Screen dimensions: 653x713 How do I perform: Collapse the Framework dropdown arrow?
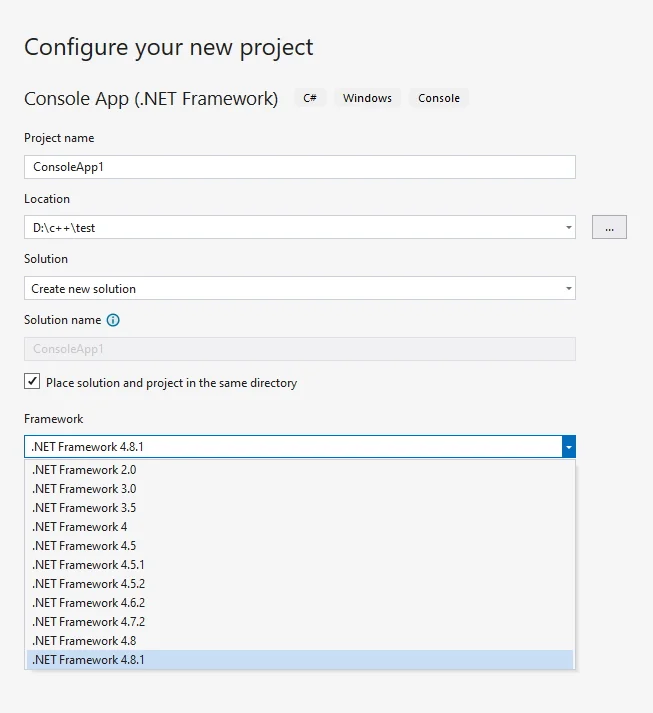tap(568, 447)
